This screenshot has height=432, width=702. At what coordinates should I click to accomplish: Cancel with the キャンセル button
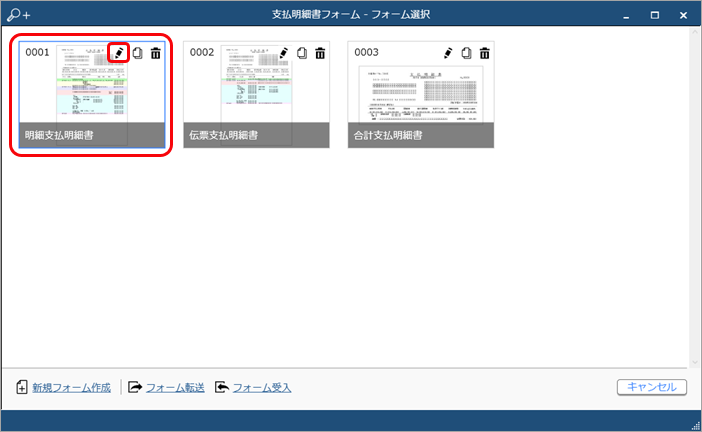coord(651,387)
